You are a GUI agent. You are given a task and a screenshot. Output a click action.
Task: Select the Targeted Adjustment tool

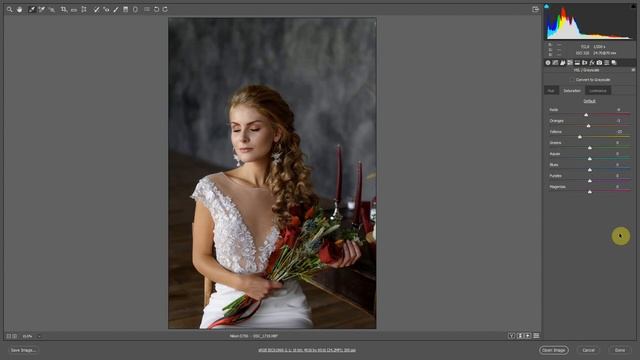coord(51,9)
